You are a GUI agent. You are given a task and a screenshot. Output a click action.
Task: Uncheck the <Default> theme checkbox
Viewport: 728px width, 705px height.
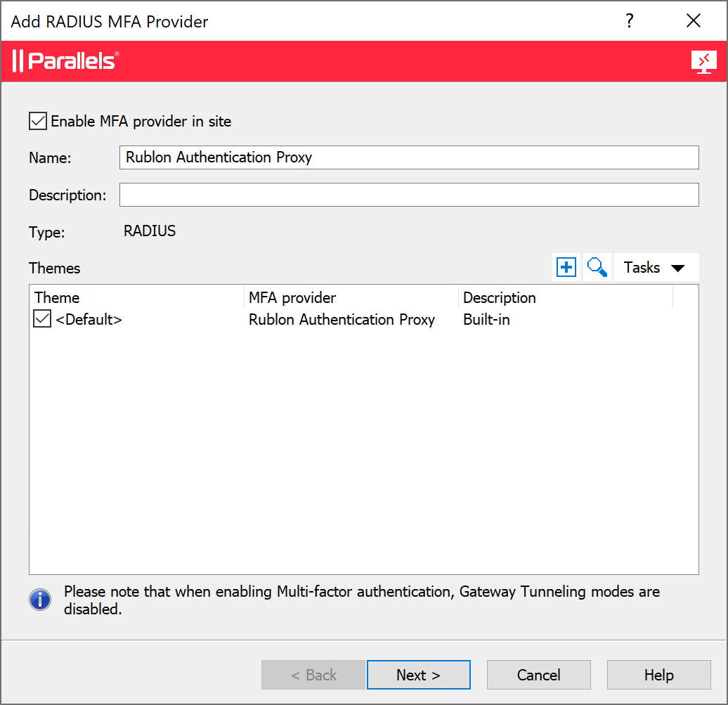(x=42, y=320)
